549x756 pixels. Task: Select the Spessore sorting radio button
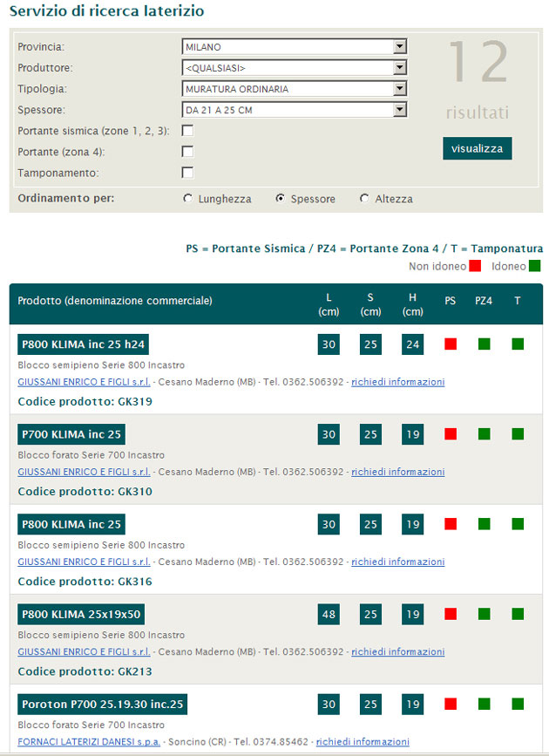click(x=280, y=199)
